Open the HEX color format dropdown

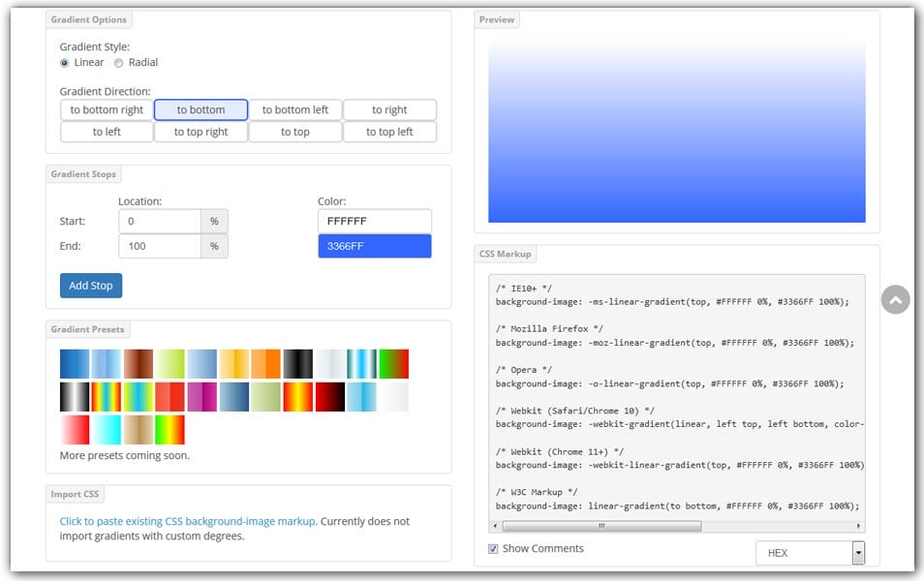coord(811,553)
